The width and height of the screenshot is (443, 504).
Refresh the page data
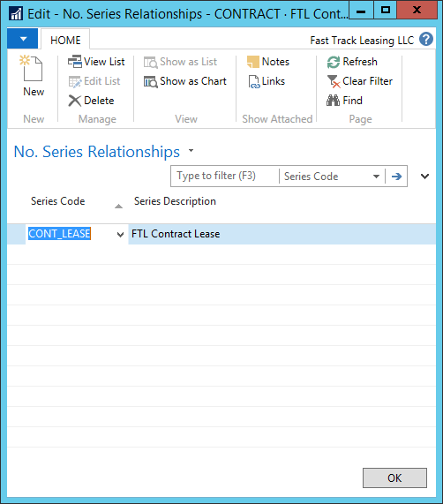coord(352,62)
